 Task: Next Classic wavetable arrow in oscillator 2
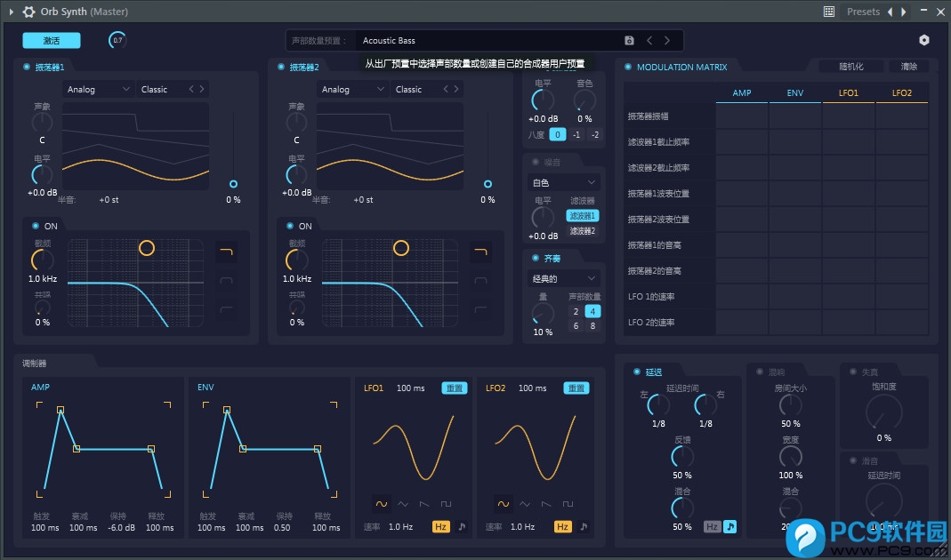(456, 89)
